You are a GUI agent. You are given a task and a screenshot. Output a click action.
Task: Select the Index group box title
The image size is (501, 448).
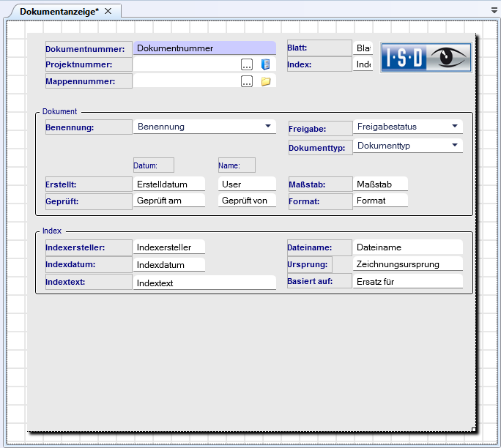point(52,231)
